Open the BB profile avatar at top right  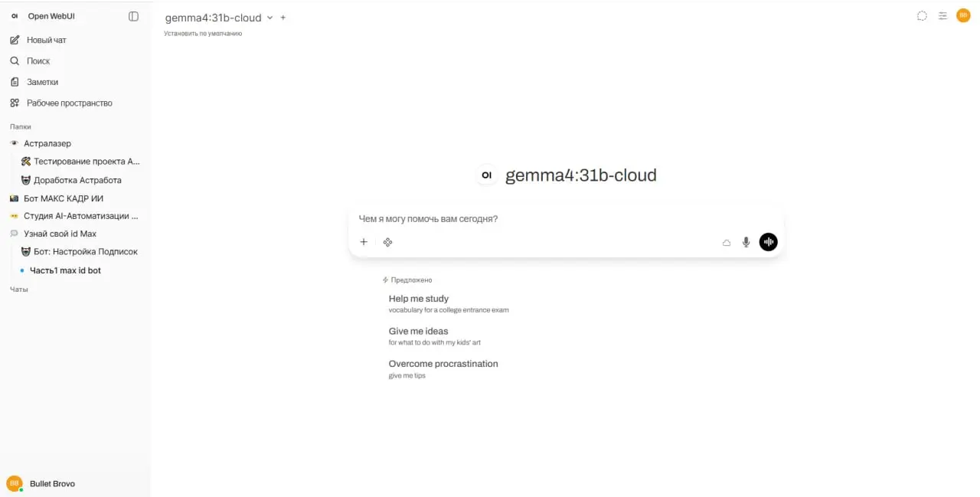pos(963,15)
